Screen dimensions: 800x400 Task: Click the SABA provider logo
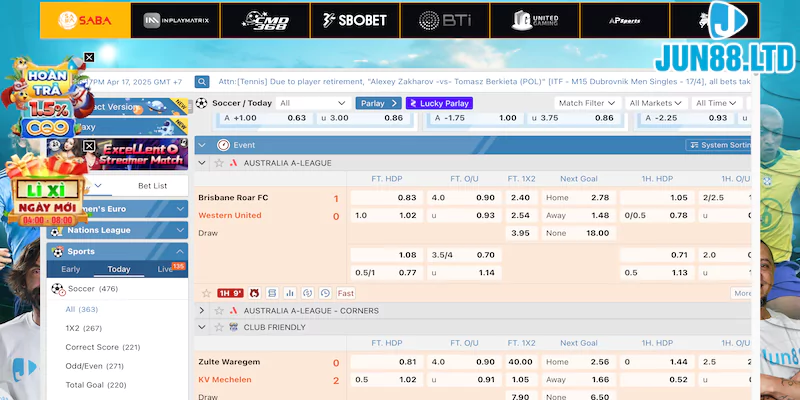click(84, 19)
